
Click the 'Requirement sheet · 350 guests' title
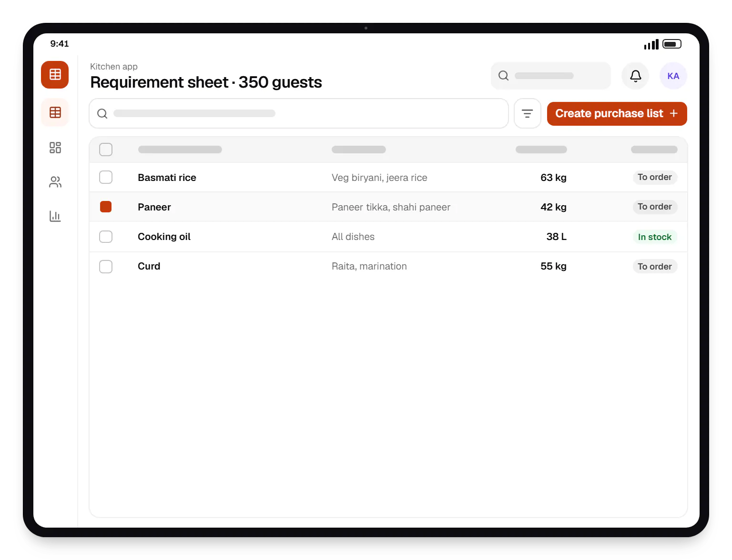[x=206, y=82]
